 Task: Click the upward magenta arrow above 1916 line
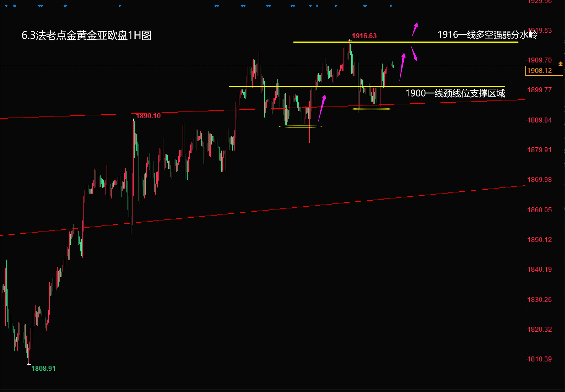click(x=415, y=30)
